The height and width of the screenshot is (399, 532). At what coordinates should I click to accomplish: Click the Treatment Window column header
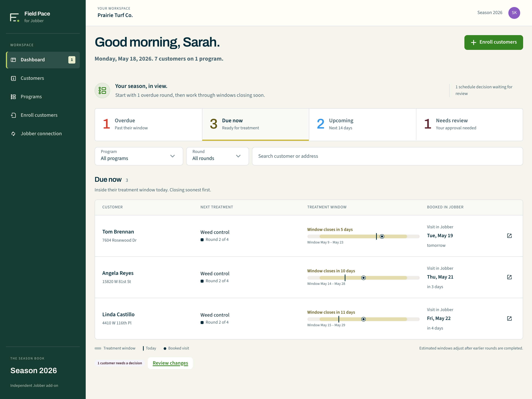[327, 207]
